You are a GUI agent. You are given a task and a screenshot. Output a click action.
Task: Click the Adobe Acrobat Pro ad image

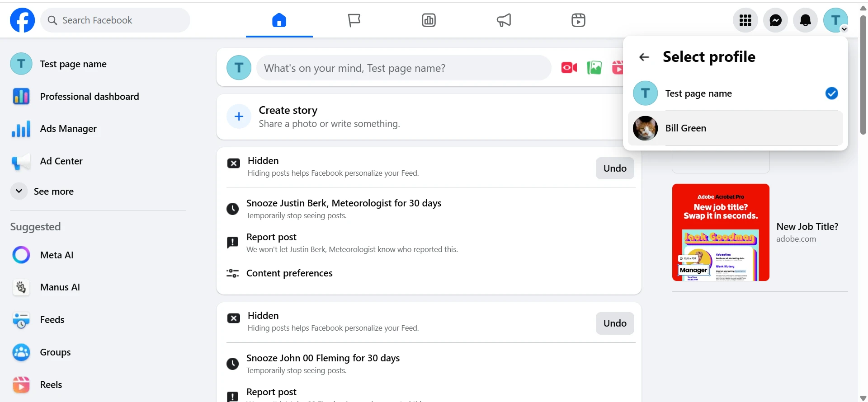(x=721, y=232)
